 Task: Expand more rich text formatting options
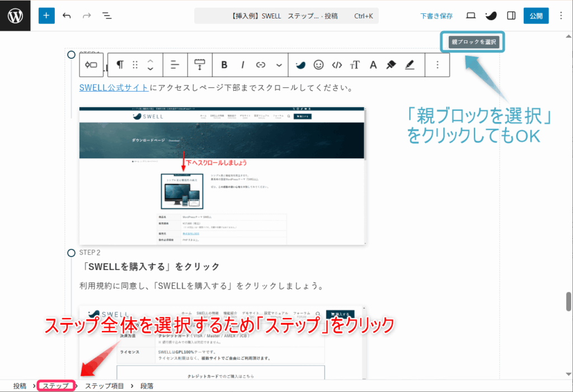pyautogui.click(x=279, y=65)
